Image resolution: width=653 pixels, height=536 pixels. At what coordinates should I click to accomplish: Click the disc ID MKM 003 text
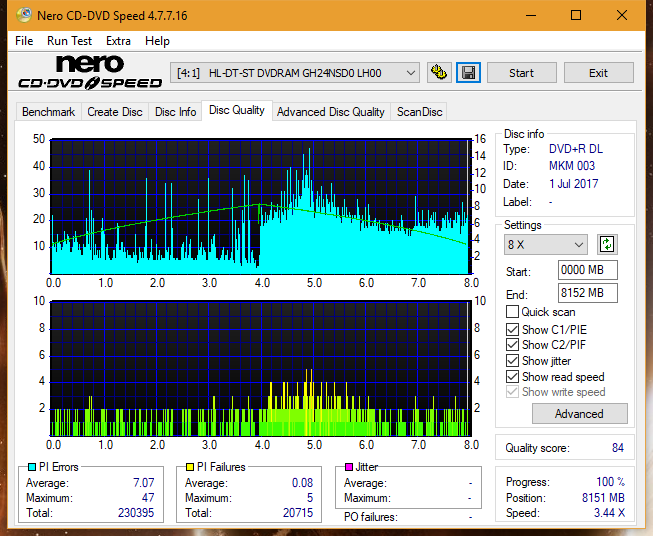(x=572, y=166)
